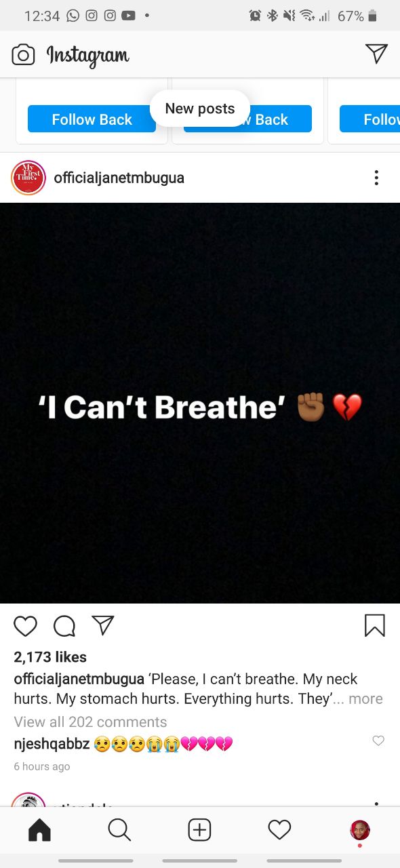Image resolution: width=400 pixels, height=868 pixels.
Task: Like the post with the heart icon
Action: tap(26, 626)
